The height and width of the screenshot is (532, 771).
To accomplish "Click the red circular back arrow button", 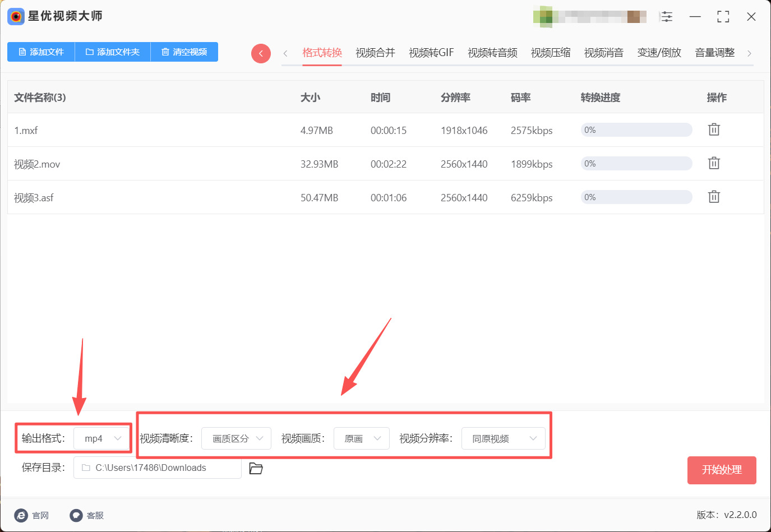I will [261, 53].
